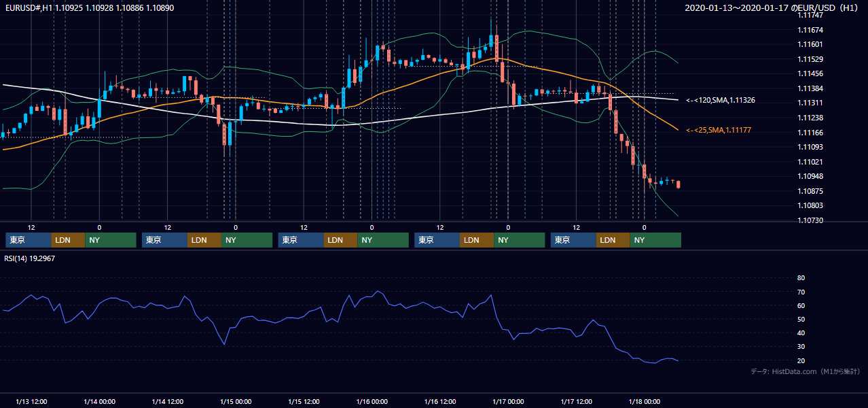Screen dimensions: 868x408
Task: Select the 1/15 00:00 time axis label
Action: pos(236,402)
